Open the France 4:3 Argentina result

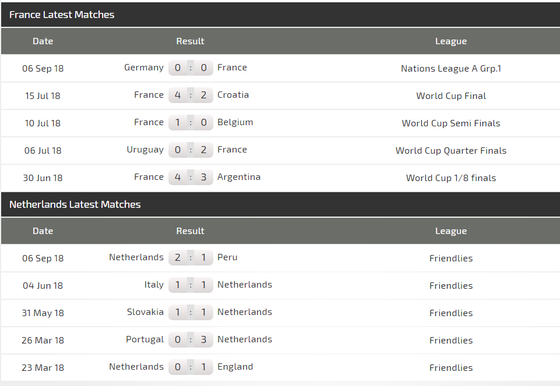(x=190, y=177)
